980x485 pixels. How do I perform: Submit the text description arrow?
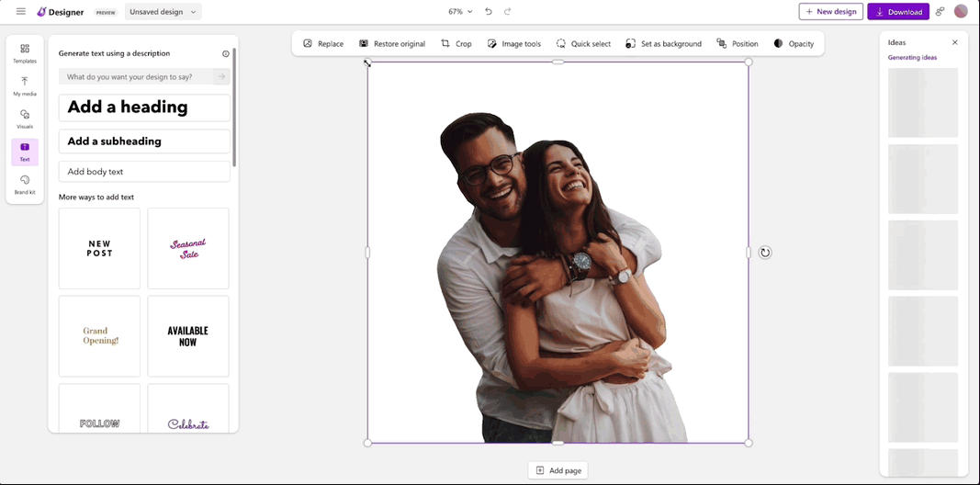pos(222,77)
